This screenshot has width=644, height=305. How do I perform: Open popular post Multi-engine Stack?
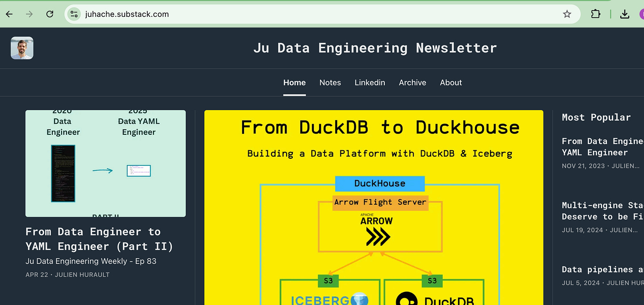click(x=603, y=211)
